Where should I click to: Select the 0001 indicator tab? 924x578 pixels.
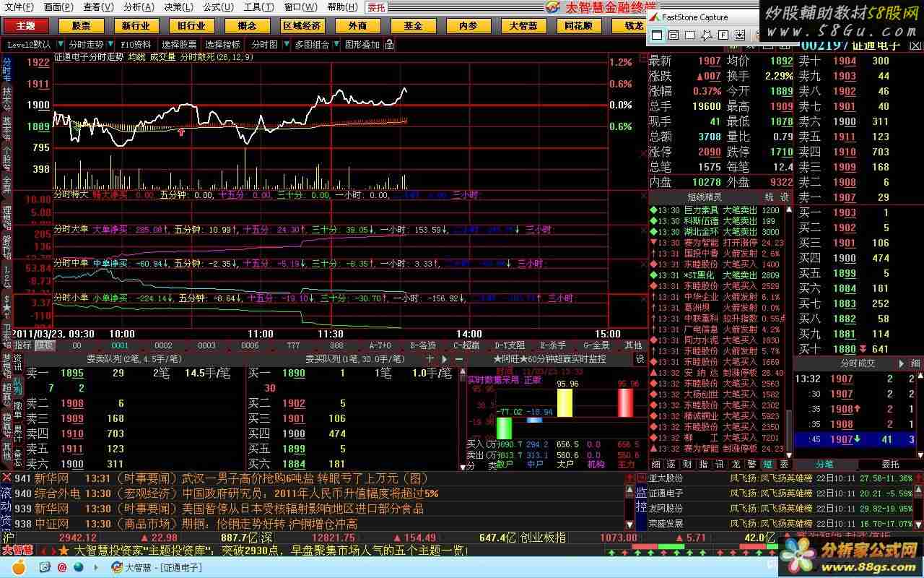(x=120, y=345)
